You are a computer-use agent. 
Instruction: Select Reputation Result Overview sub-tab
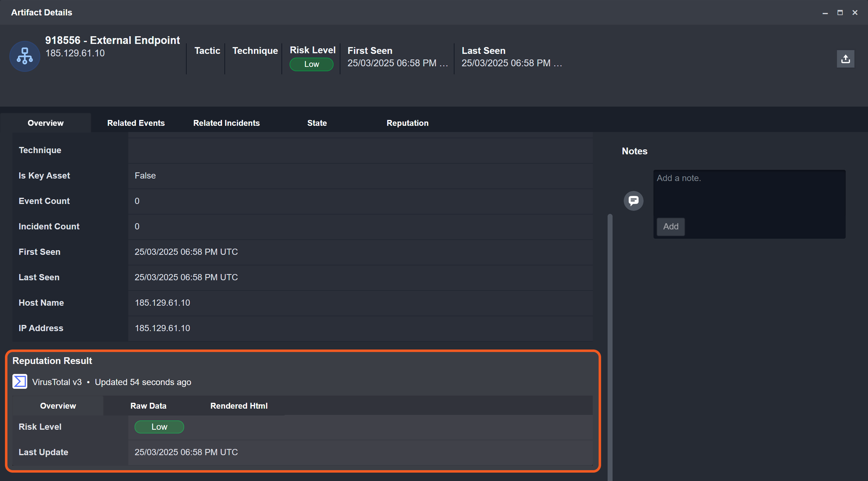click(58, 406)
